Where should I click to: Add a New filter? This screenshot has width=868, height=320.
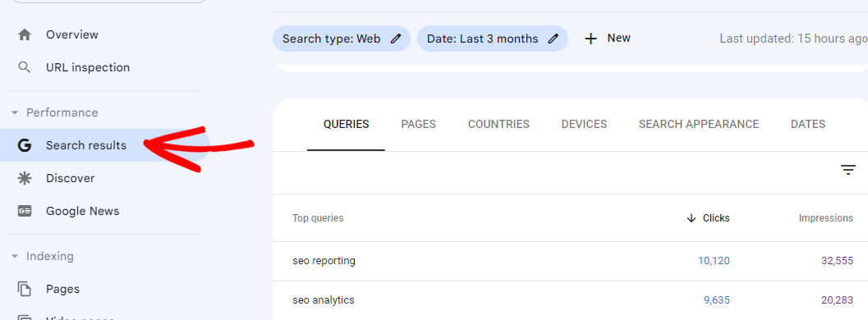coord(607,39)
